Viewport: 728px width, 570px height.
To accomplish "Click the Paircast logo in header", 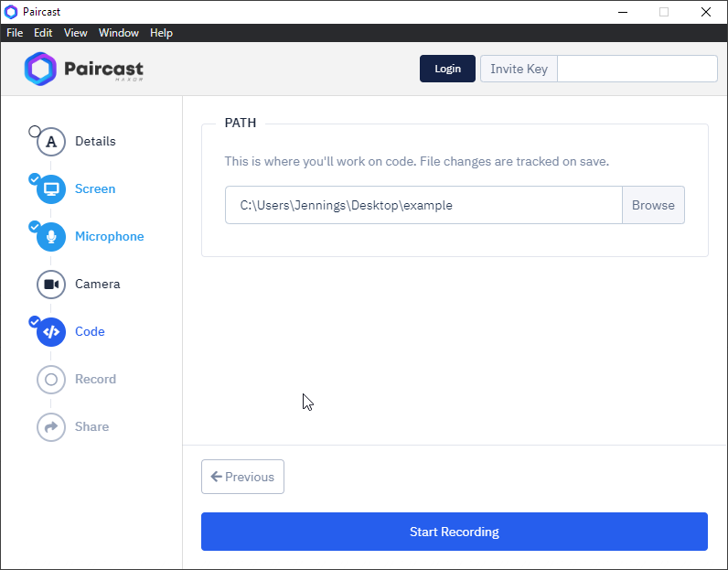I will [x=84, y=70].
